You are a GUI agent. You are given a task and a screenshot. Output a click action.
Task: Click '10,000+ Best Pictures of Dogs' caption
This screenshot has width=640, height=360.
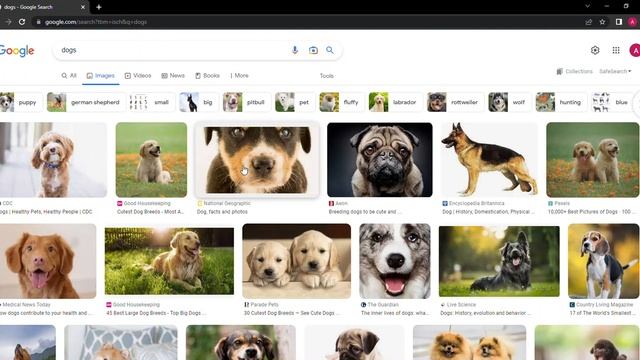click(592, 212)
